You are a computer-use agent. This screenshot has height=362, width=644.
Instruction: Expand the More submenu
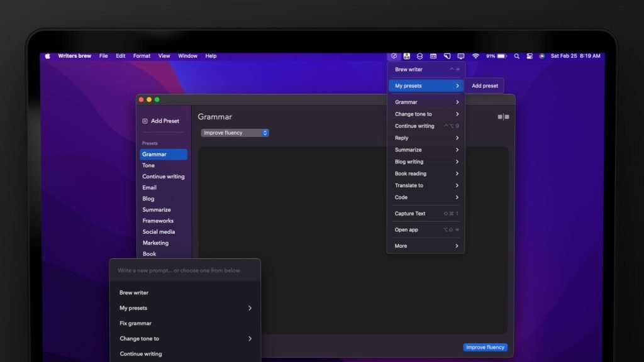coord(426,246)
